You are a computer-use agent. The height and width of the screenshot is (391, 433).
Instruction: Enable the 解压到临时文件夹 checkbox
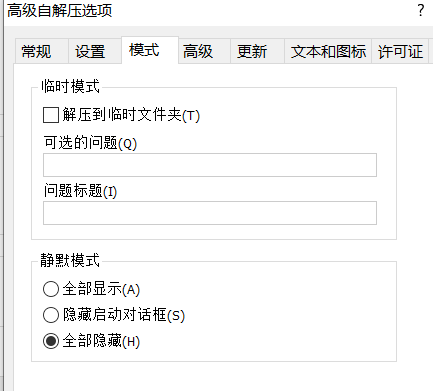pyautogui.click(x=51, y=115)
